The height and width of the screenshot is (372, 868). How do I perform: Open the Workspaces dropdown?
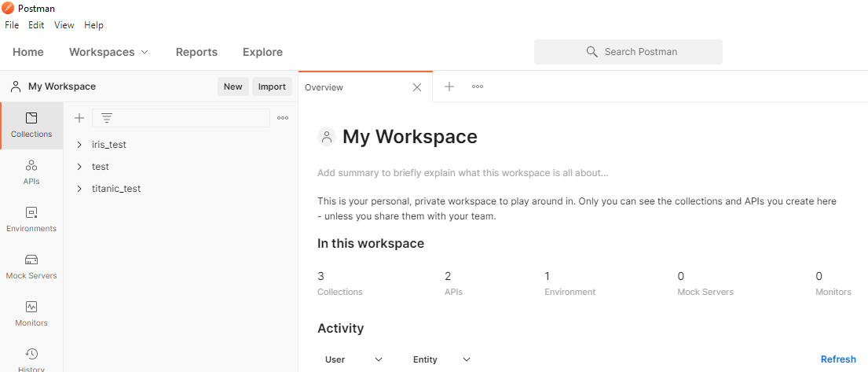(x=108, y=52)
